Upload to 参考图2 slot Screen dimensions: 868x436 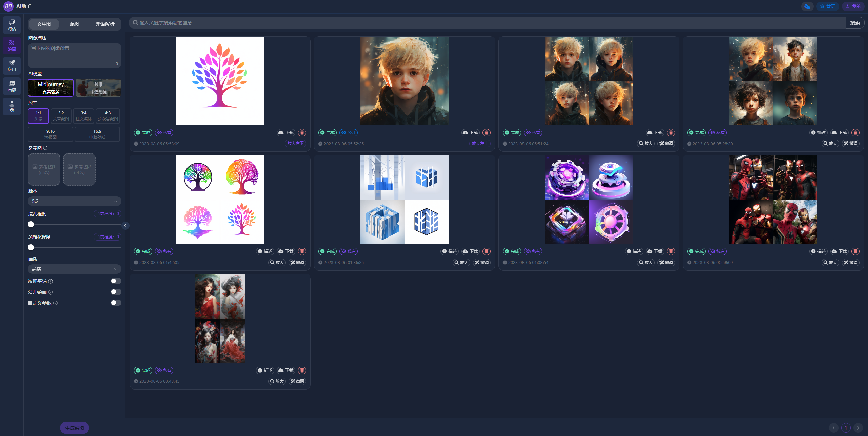pyautogui.click(x=79, y=169)
